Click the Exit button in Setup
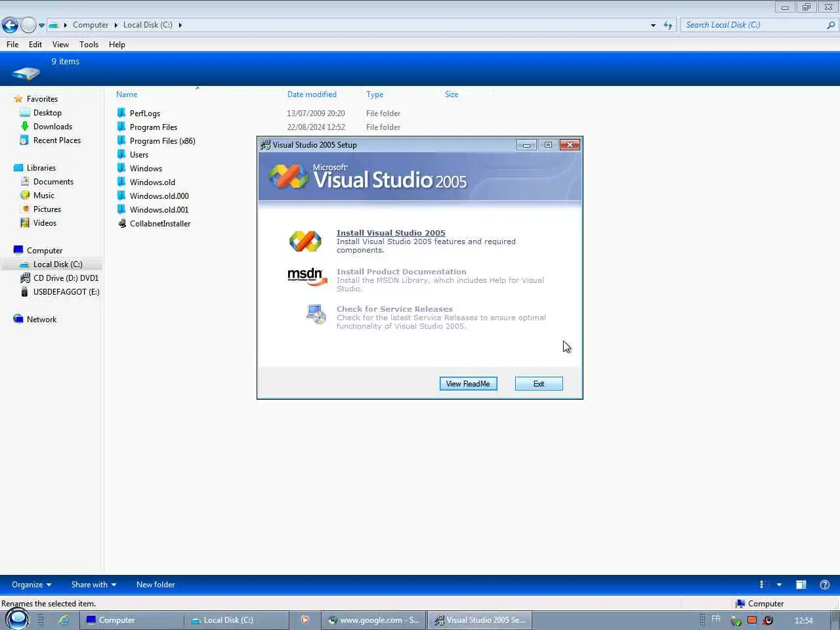Image resolution: width=840 pixels, height=630 pixels. (x=539, y=384)
